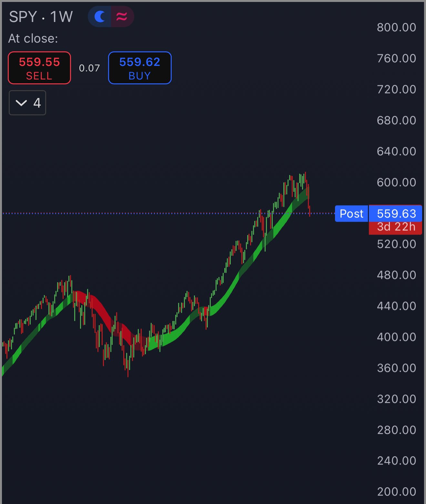
Task: Click the 640.00 price axis label
Action: click(397, 152)
